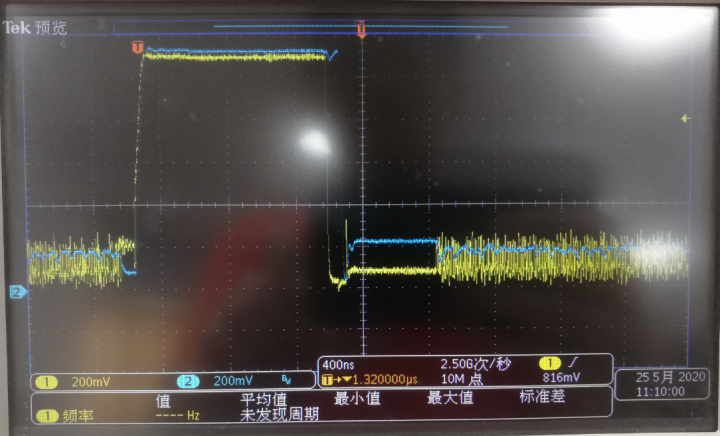The height and width of the screenshot is (436, 720).
Task: Click the orange trigger position marker T
Action: (362, 29)
